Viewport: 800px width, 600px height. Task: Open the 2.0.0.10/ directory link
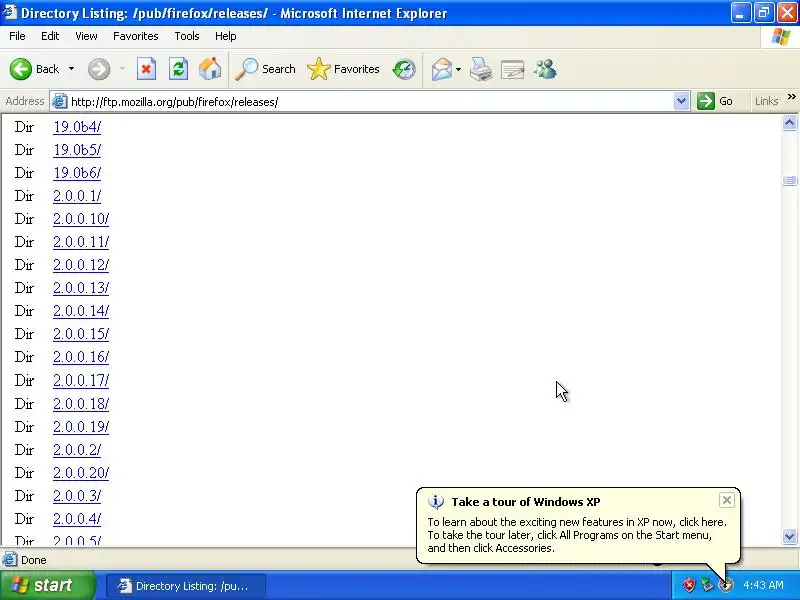81,219
